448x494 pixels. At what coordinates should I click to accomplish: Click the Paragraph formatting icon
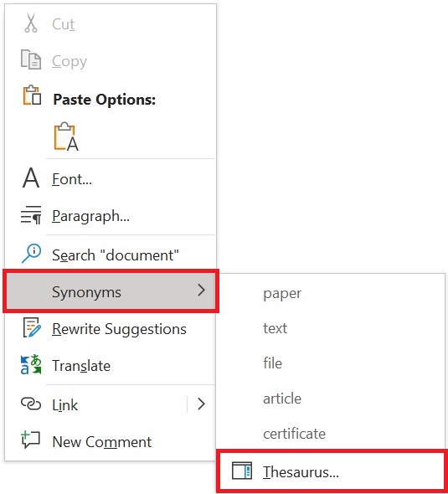31,215
